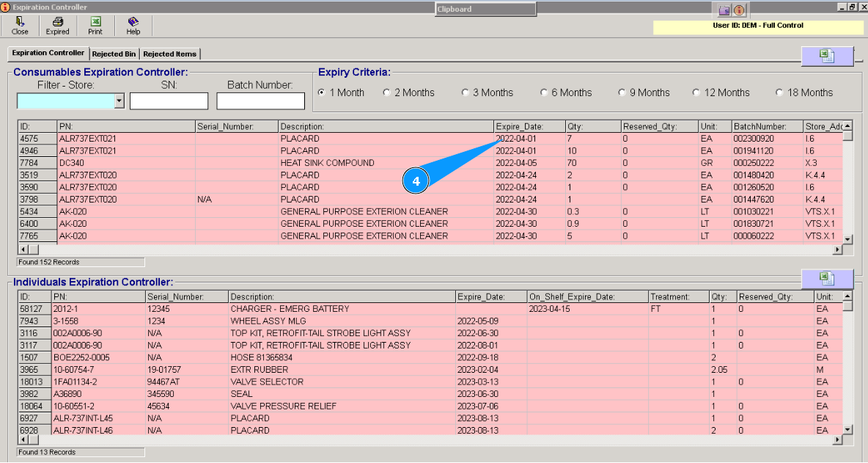Select the HEAT SINK COMPOUND row
This screenshot has width=868, height=463.
(x=327, y=163)
